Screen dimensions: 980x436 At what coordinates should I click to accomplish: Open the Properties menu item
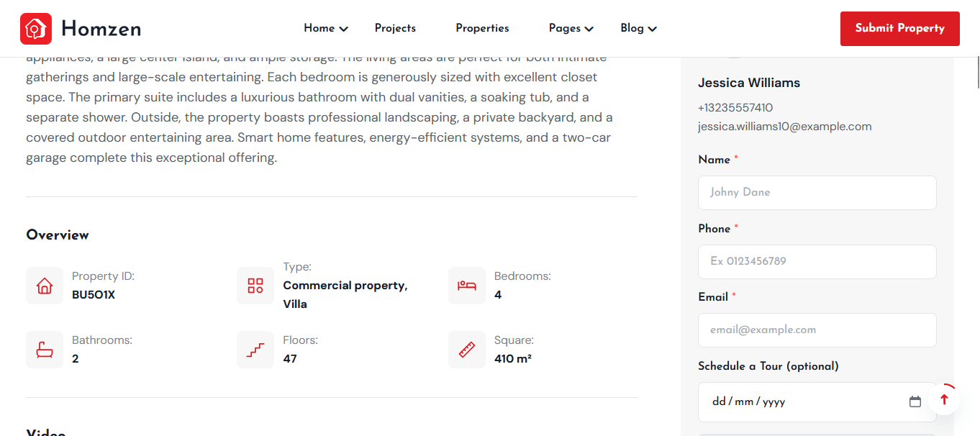(482, 28)
